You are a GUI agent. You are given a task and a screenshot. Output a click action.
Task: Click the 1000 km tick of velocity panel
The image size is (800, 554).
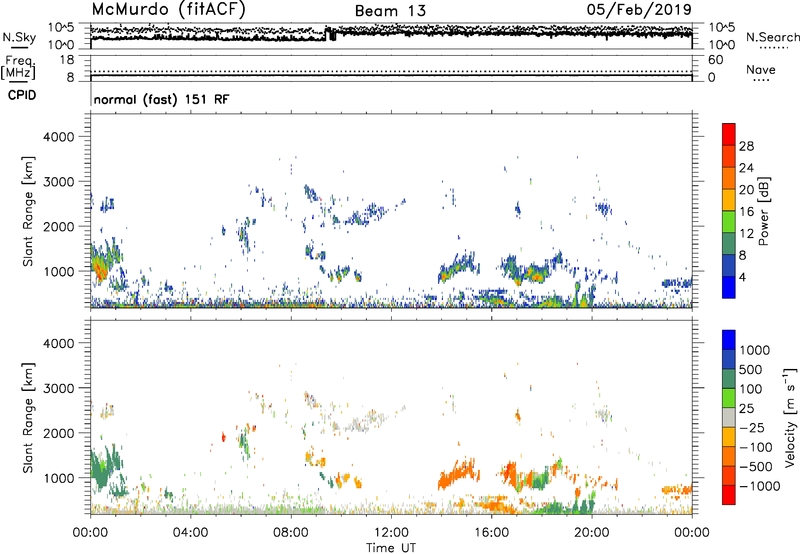(59, 478)
